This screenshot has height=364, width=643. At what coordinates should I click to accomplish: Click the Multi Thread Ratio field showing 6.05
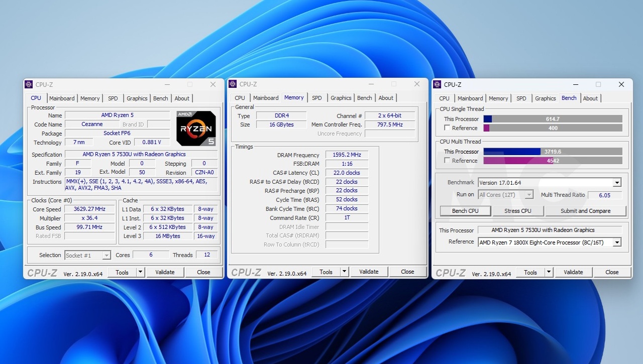click(x=605, y=195)
